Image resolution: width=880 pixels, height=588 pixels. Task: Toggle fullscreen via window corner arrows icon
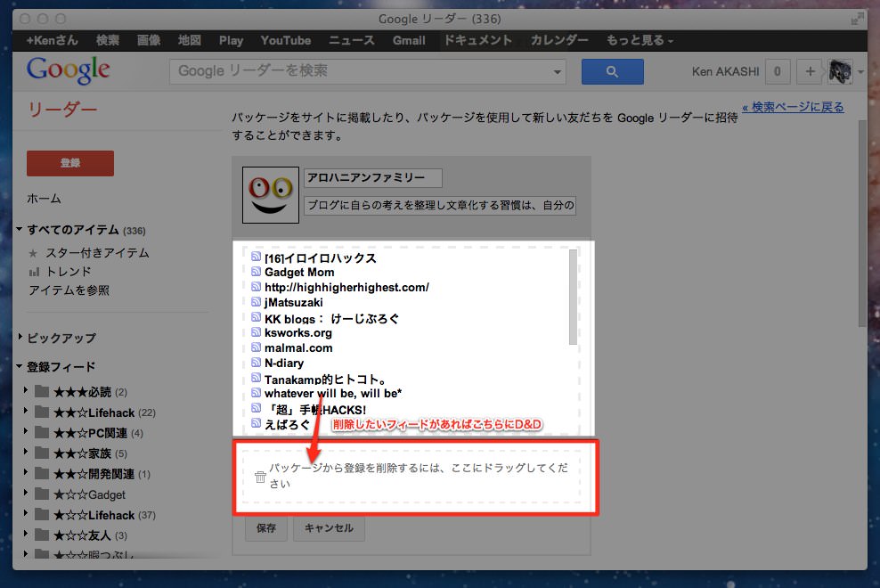pos(857,19)
